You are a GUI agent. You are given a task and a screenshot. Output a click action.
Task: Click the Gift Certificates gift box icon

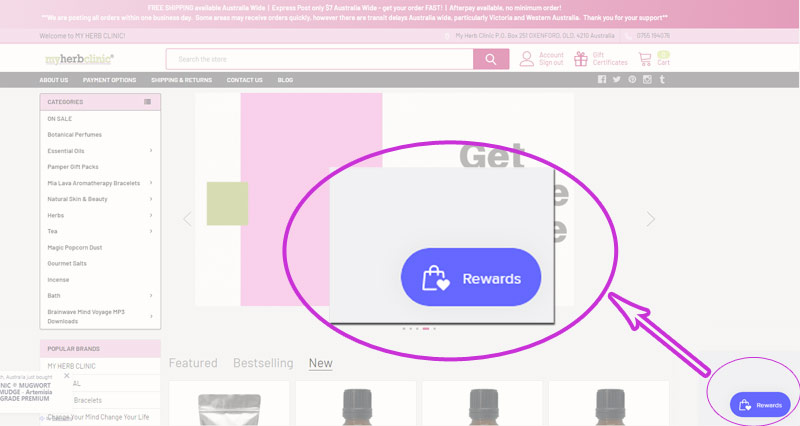[579, 59]
